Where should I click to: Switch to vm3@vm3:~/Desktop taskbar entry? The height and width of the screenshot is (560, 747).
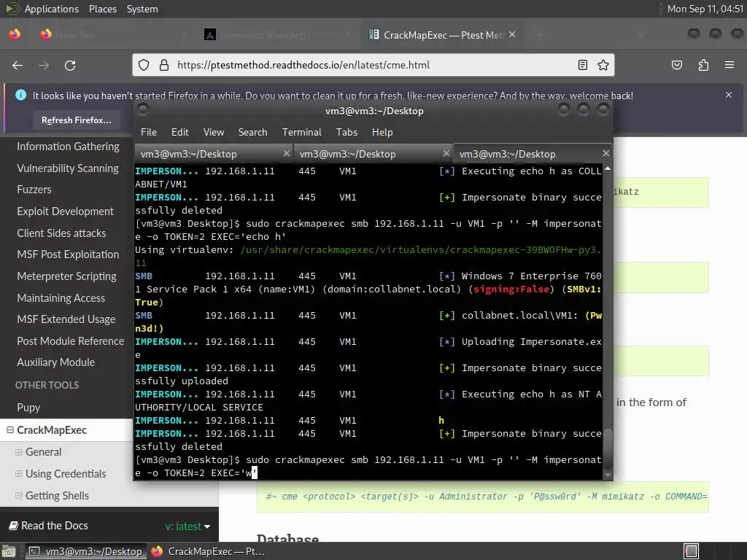[85, 551]
